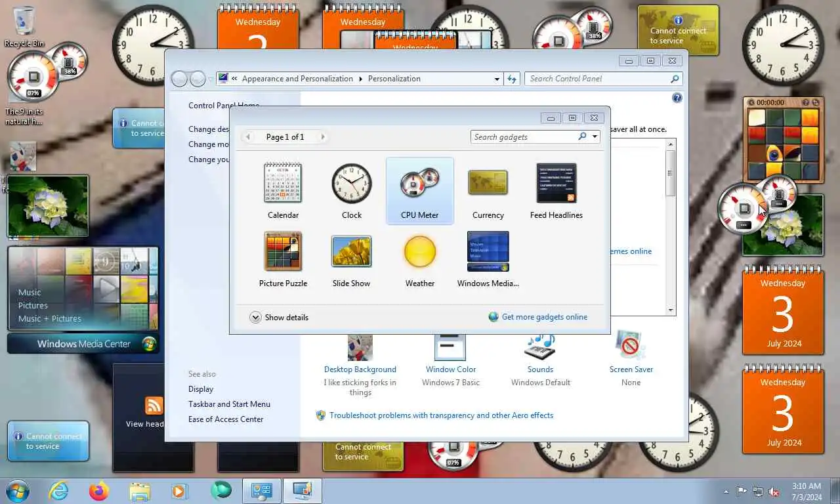Click the Personalization breadcrumb segment
Image resolution: width=840 pixels, height=504 pixels.
pos(394,79)
